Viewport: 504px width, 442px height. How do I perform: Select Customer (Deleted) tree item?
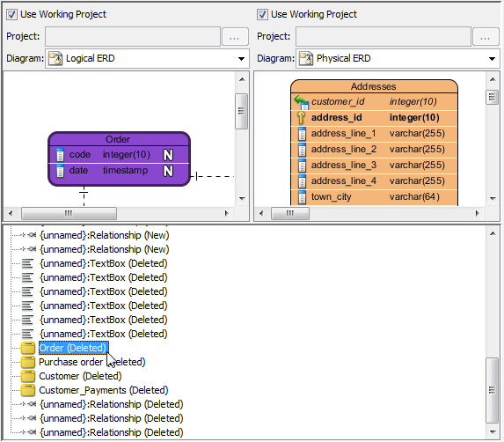80,376
